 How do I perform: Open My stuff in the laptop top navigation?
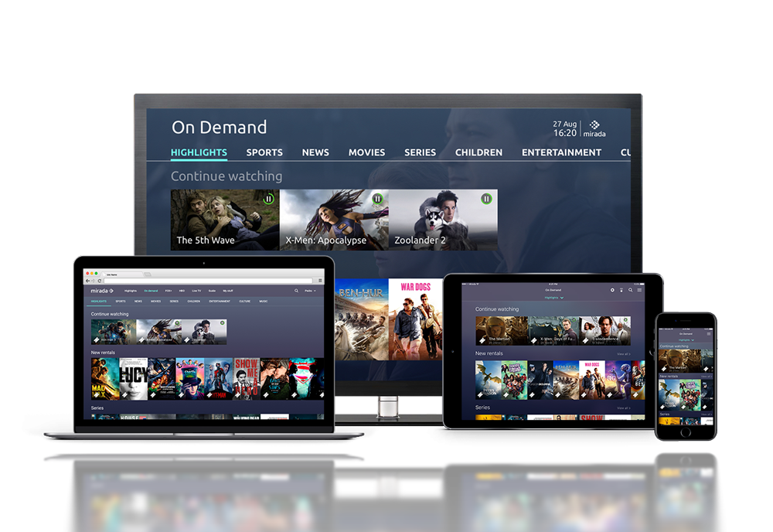[228, 291]
